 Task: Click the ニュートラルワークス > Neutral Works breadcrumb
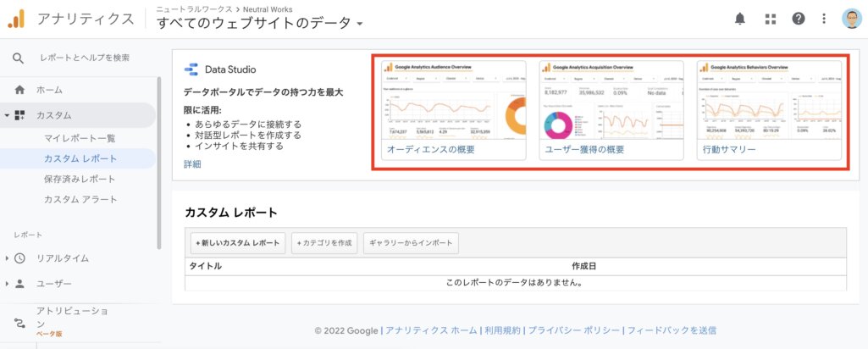tap(224, 9)
